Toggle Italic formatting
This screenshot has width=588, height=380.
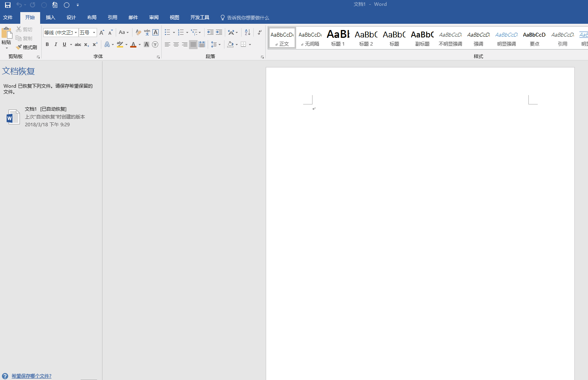point(56,44)
